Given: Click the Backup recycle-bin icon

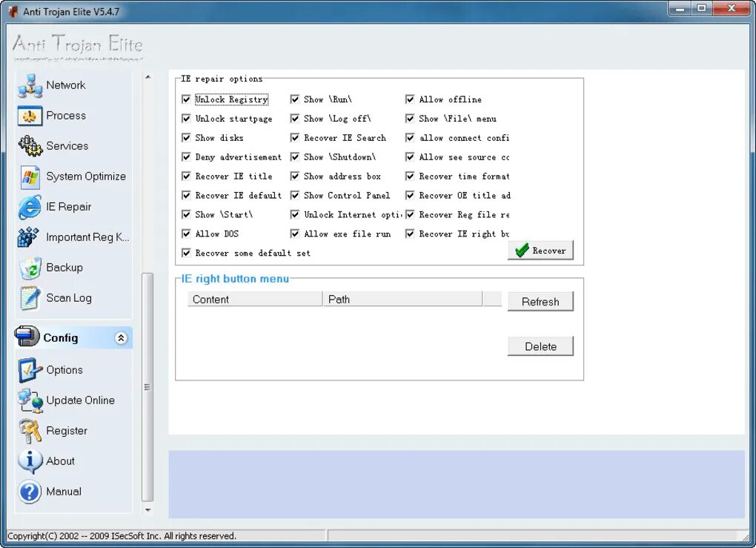Looking at the screenshot, I should coord(30,268).
